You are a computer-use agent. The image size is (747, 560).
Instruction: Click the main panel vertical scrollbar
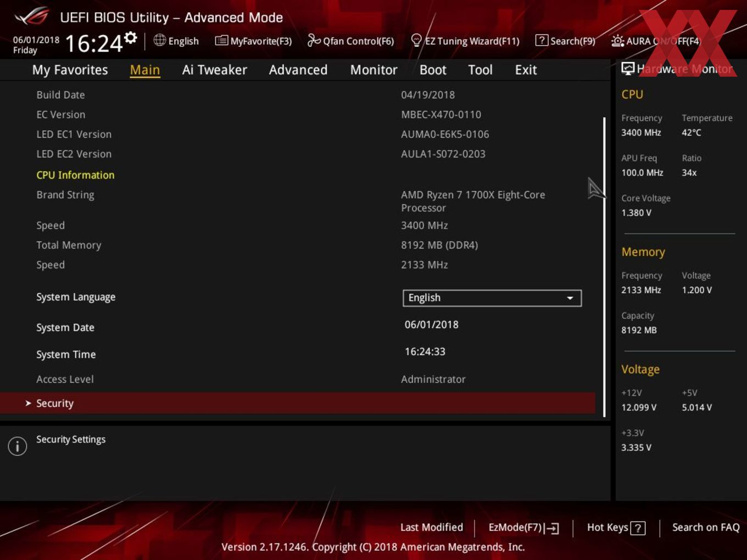pyautogui.click(x=604, y=267)
